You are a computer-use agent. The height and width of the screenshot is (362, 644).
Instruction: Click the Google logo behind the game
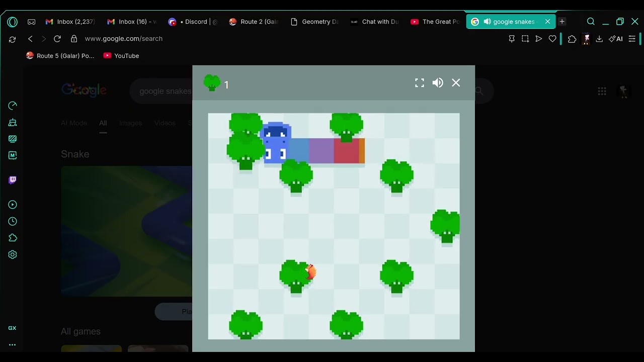pyautogui.click(x=84, y=90)
